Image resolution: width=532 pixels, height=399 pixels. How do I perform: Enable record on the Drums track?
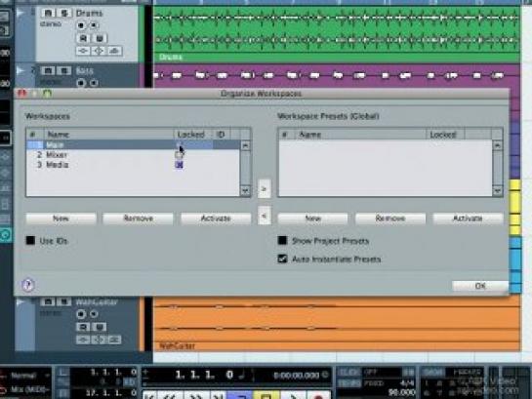[81, 25]
